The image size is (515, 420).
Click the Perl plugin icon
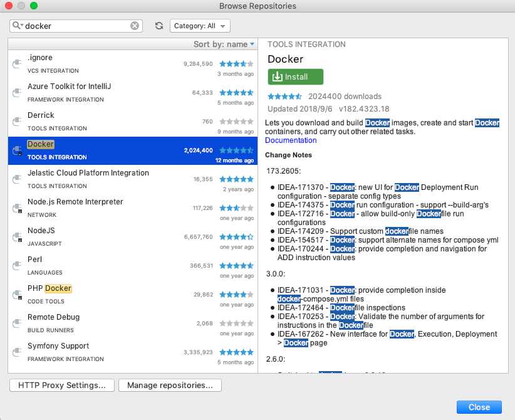pyautogui.click(x=17, y=266)
